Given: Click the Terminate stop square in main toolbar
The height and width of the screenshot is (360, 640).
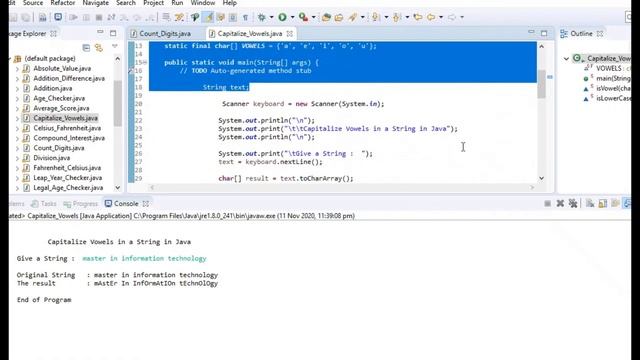Looking at the screenshot, I should tap(99, 17).
